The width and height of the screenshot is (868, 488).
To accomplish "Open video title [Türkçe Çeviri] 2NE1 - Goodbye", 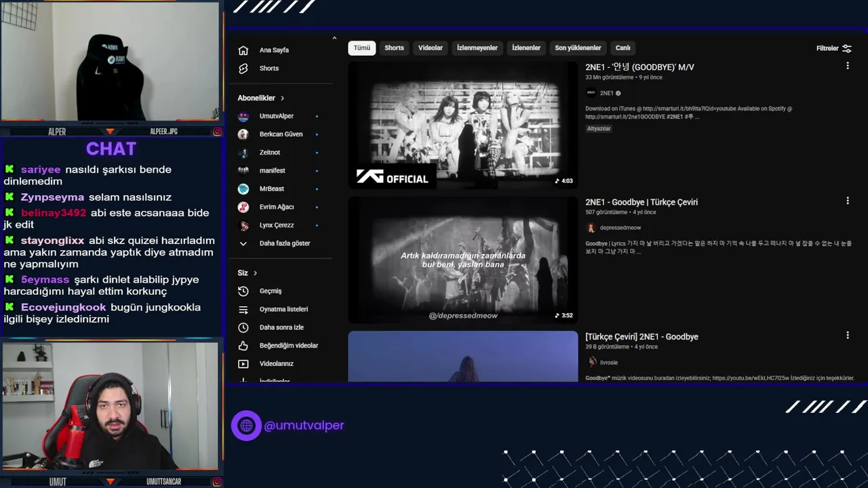I will pos(642,337).
